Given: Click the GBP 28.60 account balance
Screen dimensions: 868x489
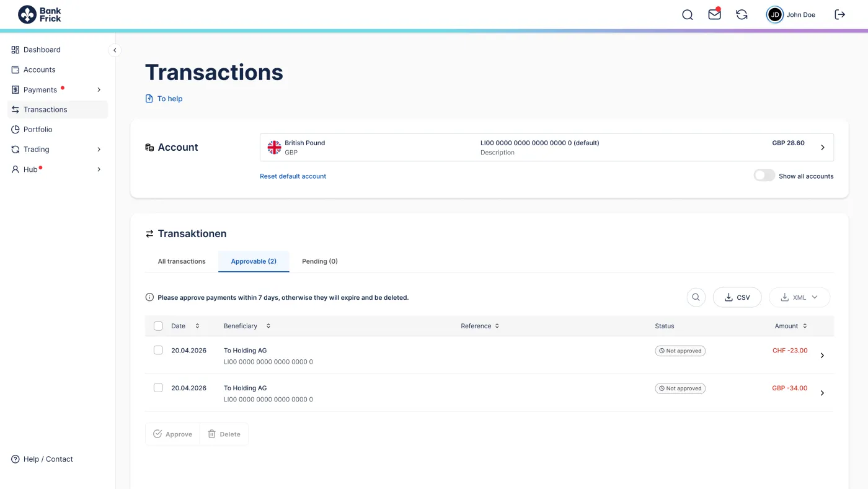Looking at the screenshot, I should 789,143.
